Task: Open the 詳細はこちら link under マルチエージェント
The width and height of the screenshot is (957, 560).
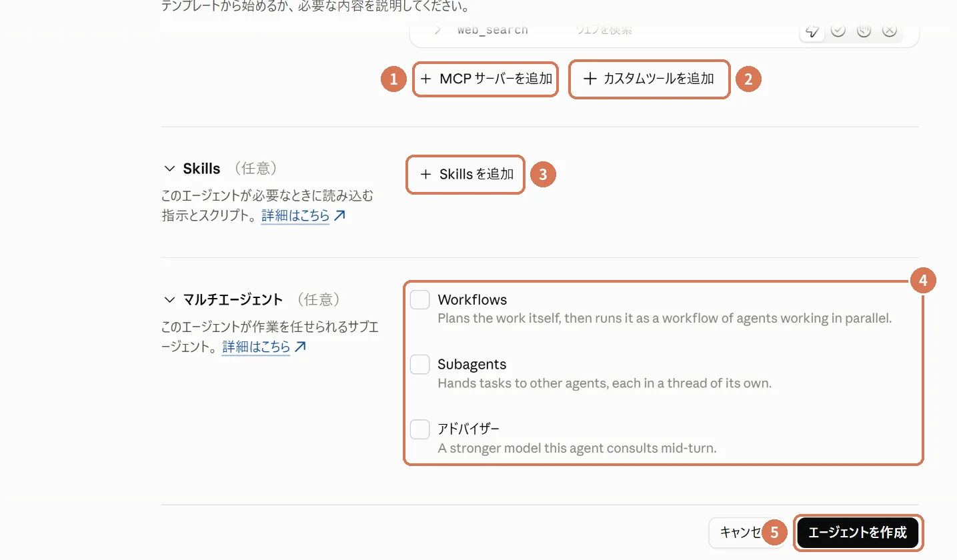Action: (x=264, y=347)
